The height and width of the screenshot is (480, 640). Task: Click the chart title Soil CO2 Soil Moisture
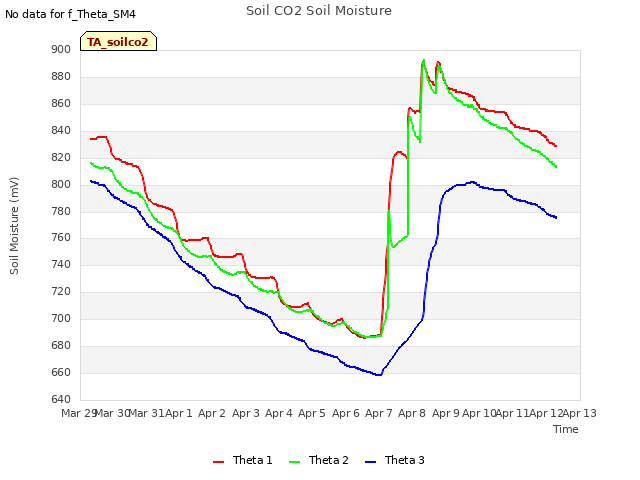[x=319, y=11]
